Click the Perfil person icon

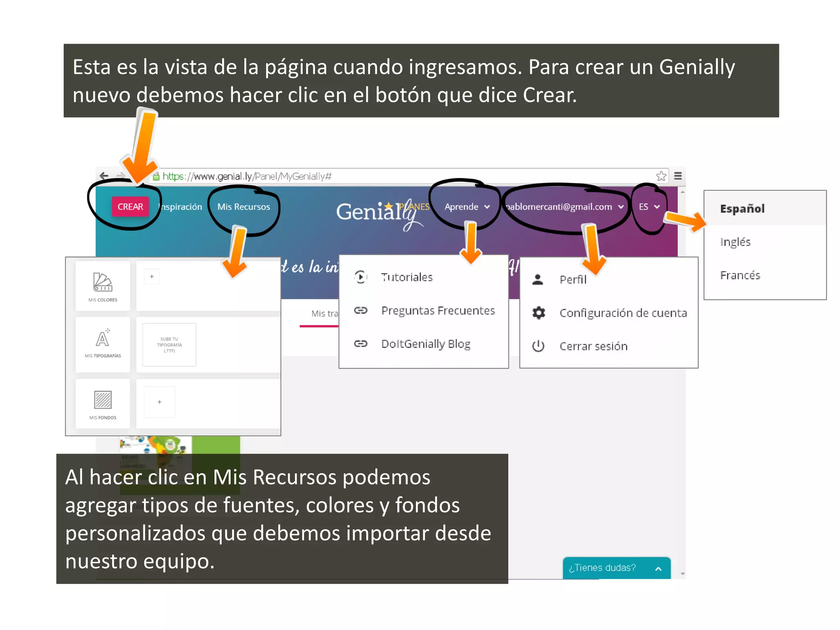[x=538, y=280]
